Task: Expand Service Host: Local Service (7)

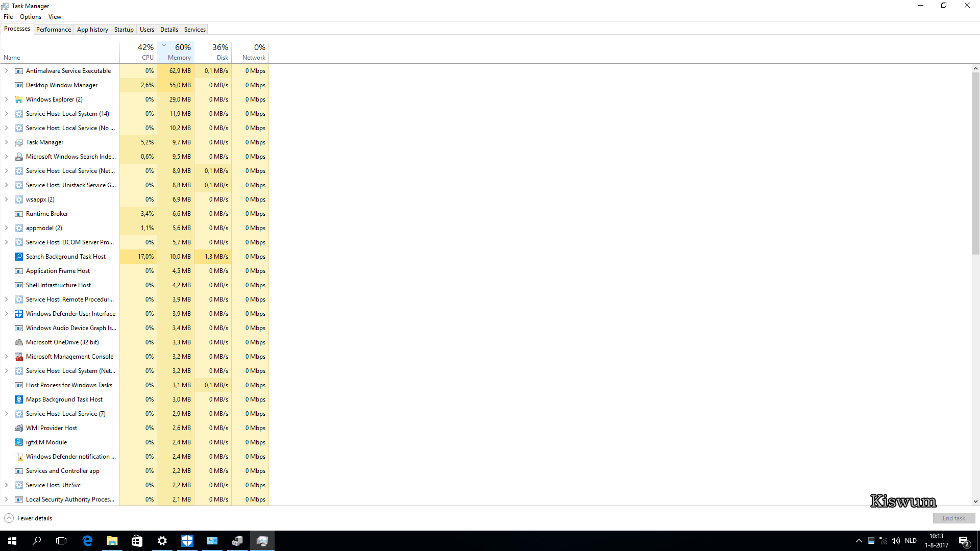Action: click(6, 414)
